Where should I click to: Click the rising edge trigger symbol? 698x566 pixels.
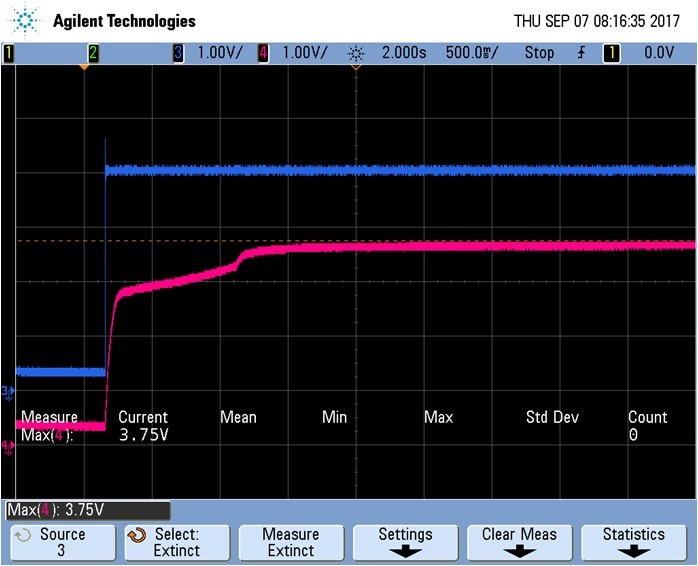(581, 53)
